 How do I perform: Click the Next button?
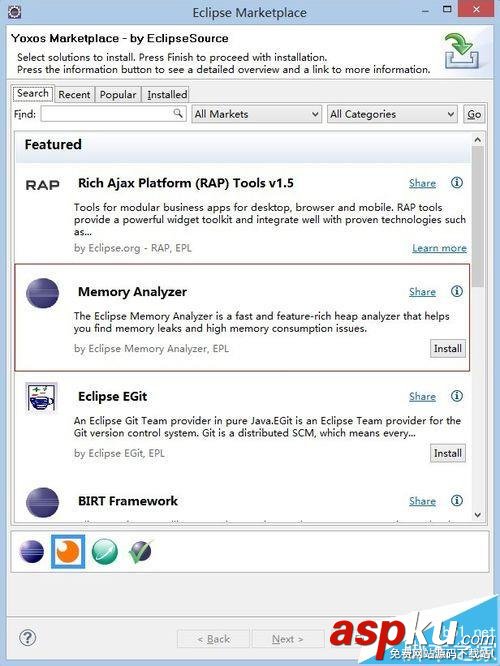click(288, 638)
